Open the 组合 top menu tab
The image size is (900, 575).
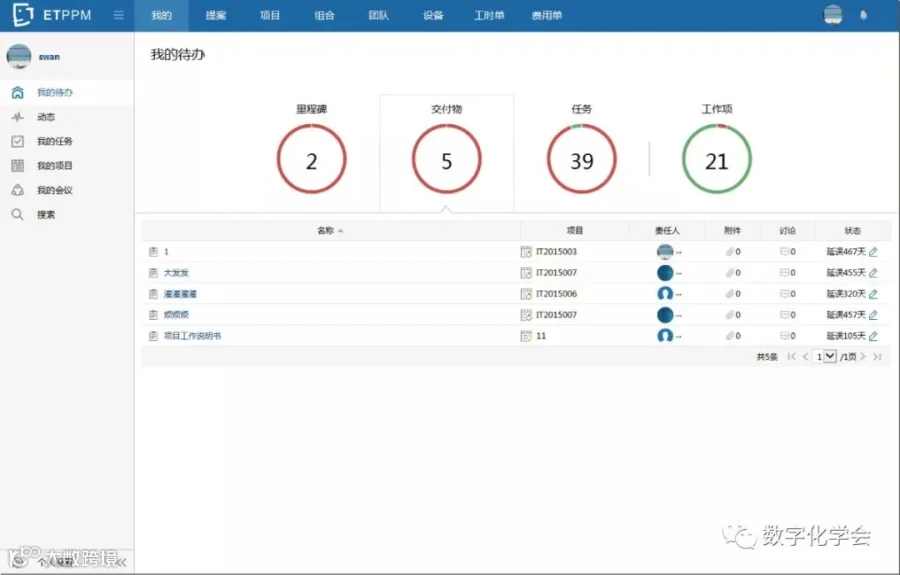coord(324,15)
